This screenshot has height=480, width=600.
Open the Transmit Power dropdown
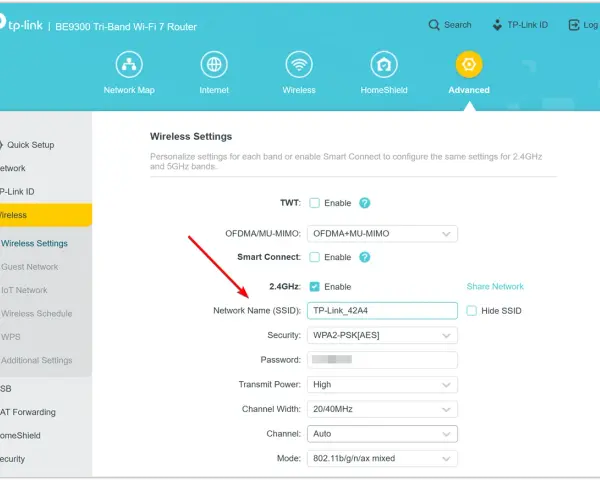(x=382, y=385)
